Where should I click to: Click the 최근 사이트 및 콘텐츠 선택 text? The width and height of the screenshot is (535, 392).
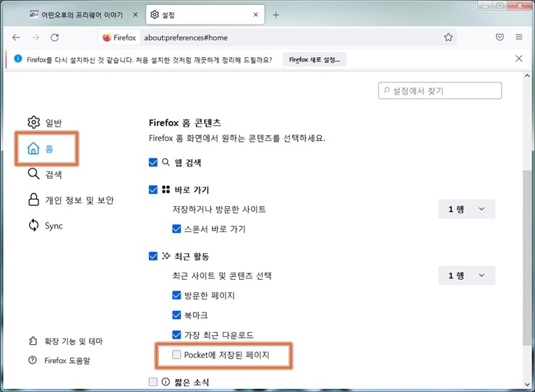[x=222, y=276]
